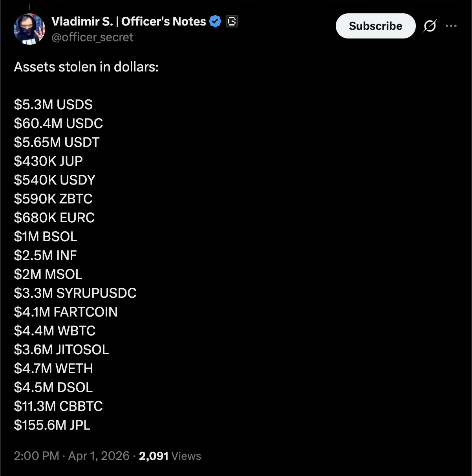Click Vladimir S.'s profile avatar
This screenshot has height=476, width=472.
pyautogui.click(x=29, y=29)
